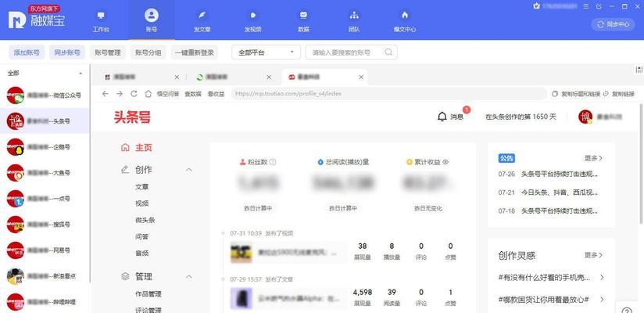Select the 一点号 account in sidebar
The height and width of the screenshot is (313, 644).
click(45, 198)
